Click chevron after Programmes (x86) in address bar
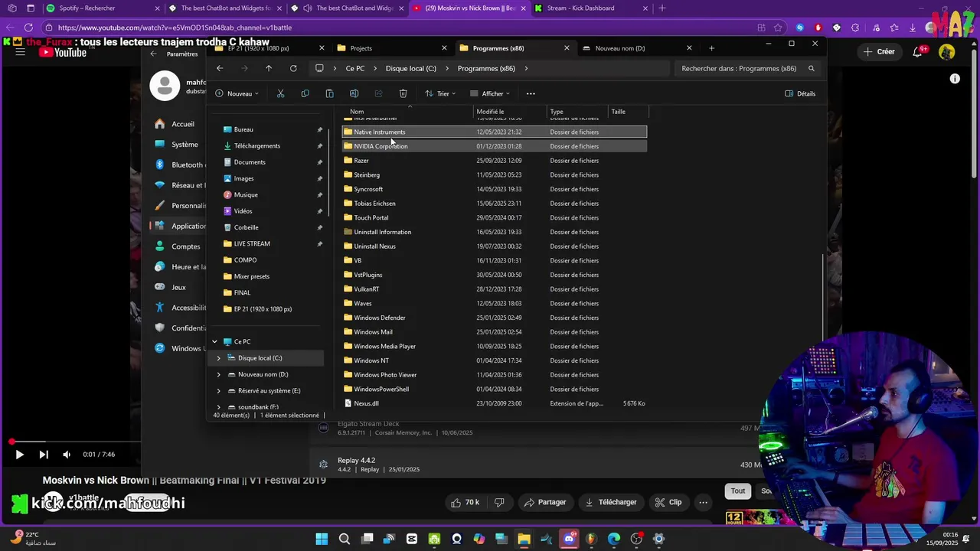Screen dimensions: 980x551 point(526,68)
